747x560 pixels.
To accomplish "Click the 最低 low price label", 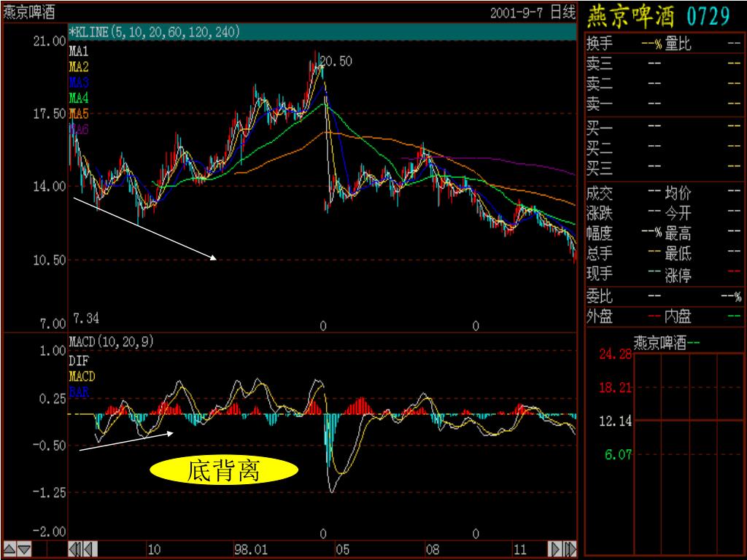I will coord(678,253).
